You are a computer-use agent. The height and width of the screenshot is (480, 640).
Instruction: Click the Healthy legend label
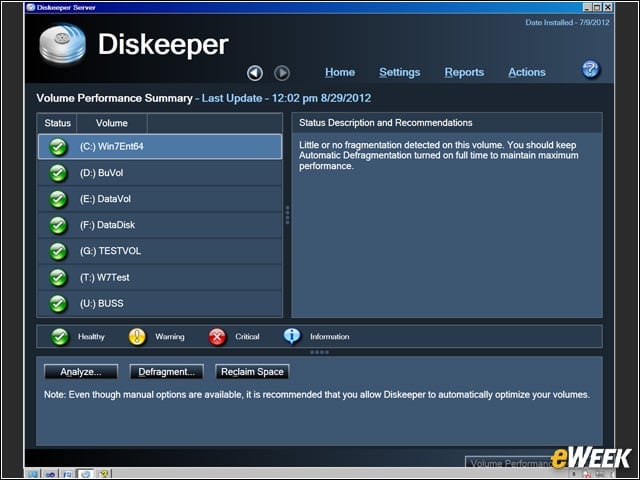[x=91, y=337]
